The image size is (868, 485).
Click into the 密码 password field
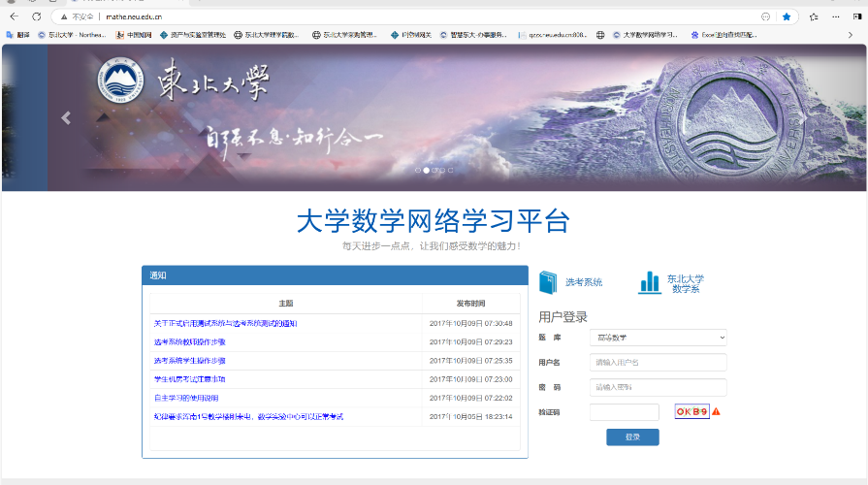[x=658, y=387]
